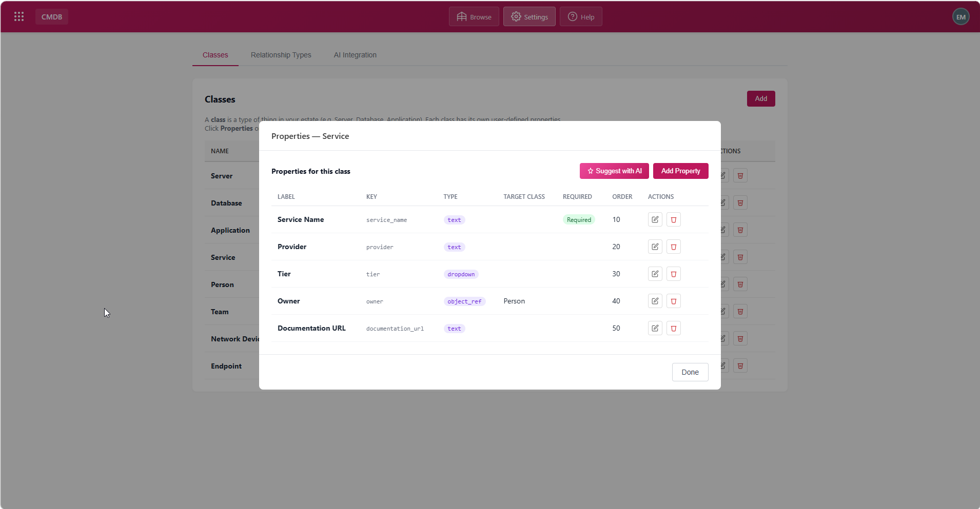The height and width of the screenshot is (509, 980).
Task: Close the dialog with Done
Action: coord(690,372)
